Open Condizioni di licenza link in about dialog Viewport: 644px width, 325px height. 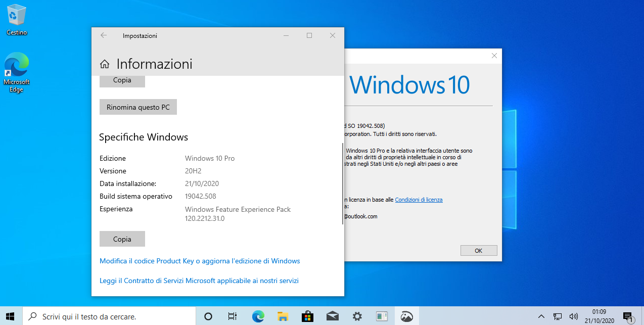click(419, 200)
